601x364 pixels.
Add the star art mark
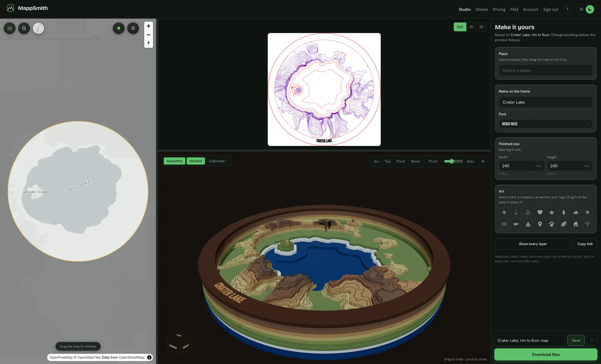point(552,213)
